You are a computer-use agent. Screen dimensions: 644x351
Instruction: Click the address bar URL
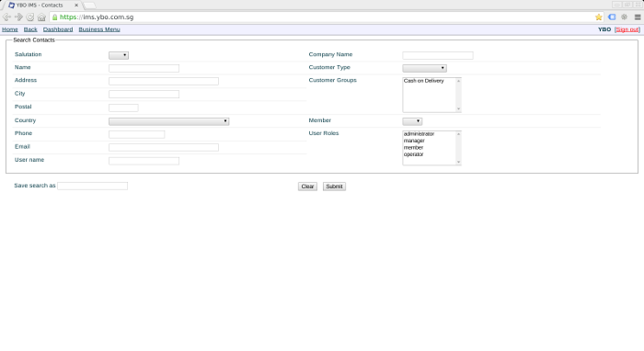coord(97,17)
